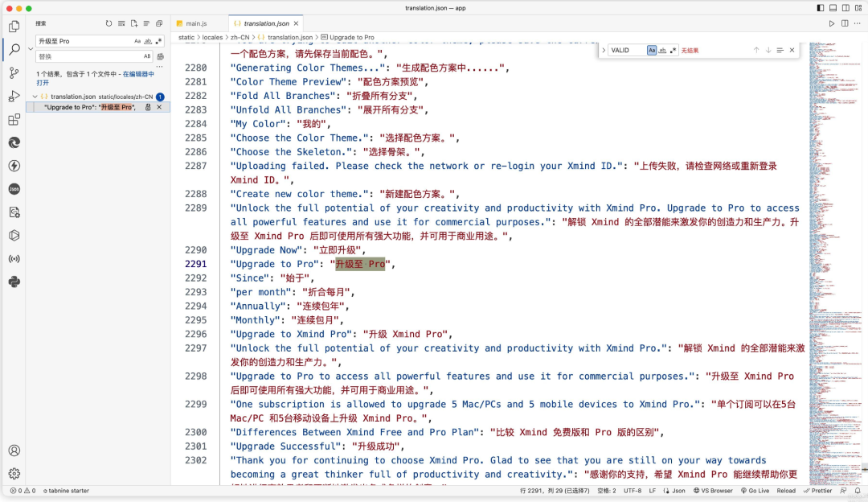This screenshot has height=502, width=868.
Task: Split the editor to the right
Action: (x=845, y=23)
